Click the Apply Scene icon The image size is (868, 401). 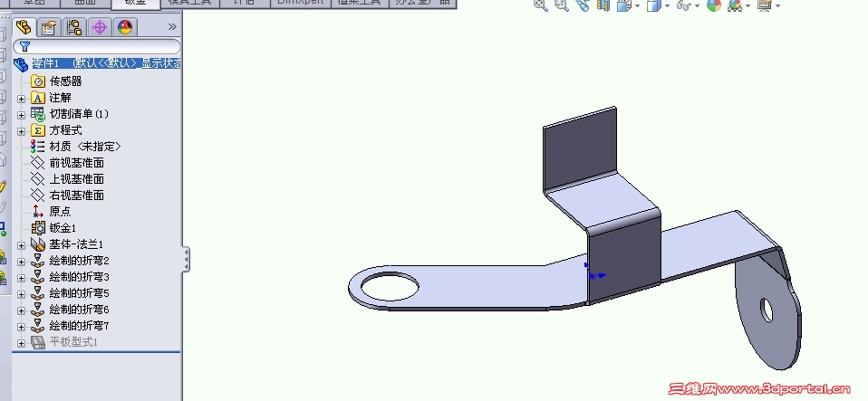coord(735,5)
